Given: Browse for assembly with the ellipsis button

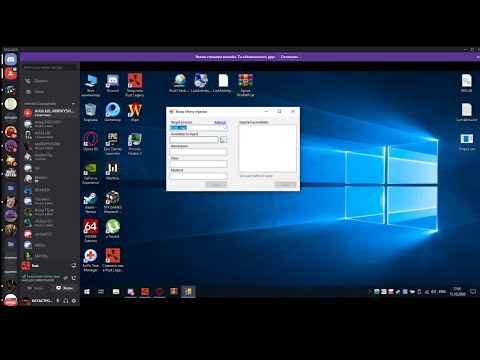Looking at the screenshot, I should point(223,140).
